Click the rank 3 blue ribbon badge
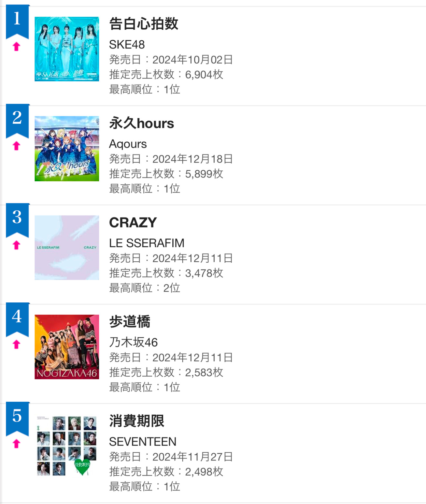 click(17, 220)
